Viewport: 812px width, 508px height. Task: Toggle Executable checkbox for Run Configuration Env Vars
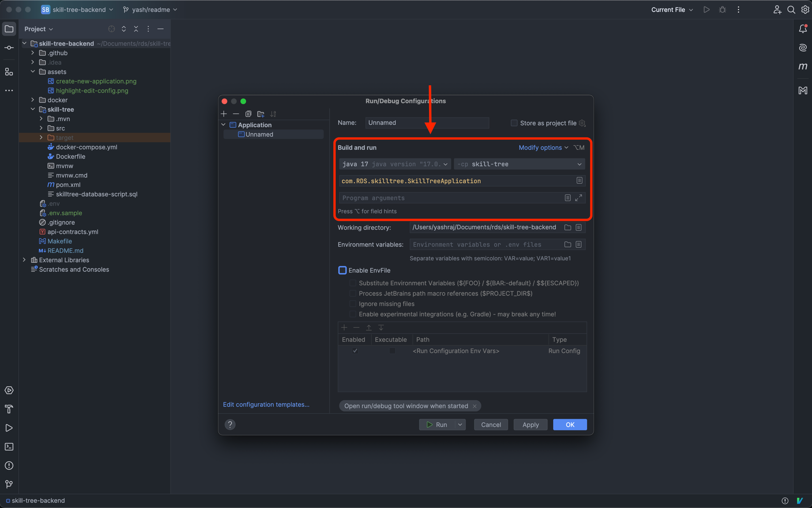[392, 351]
